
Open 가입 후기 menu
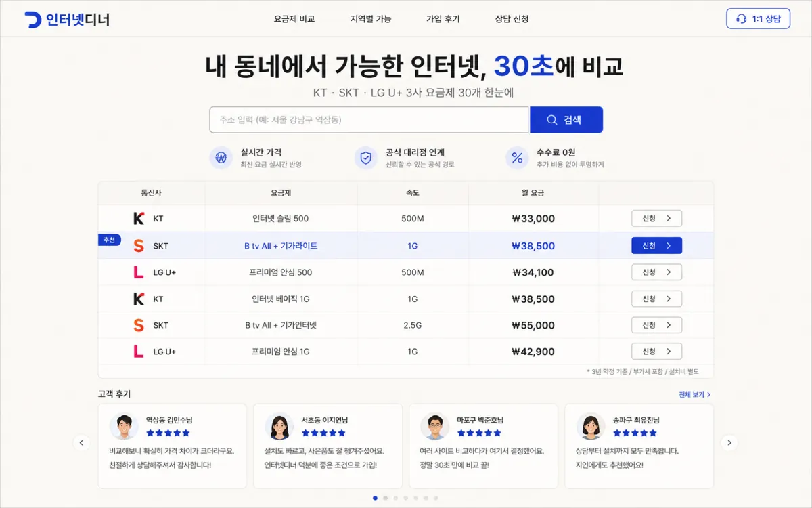tap(443, 19)
